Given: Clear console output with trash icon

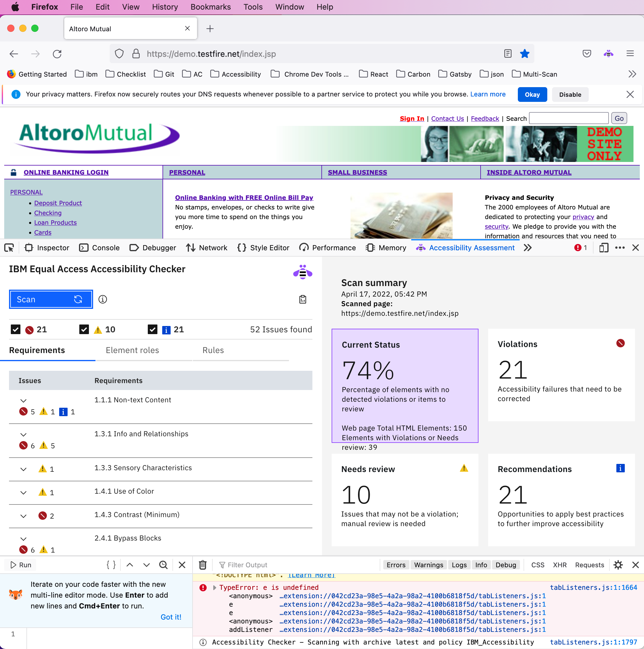Looking at the screenshot, I should tap(202, 565).
